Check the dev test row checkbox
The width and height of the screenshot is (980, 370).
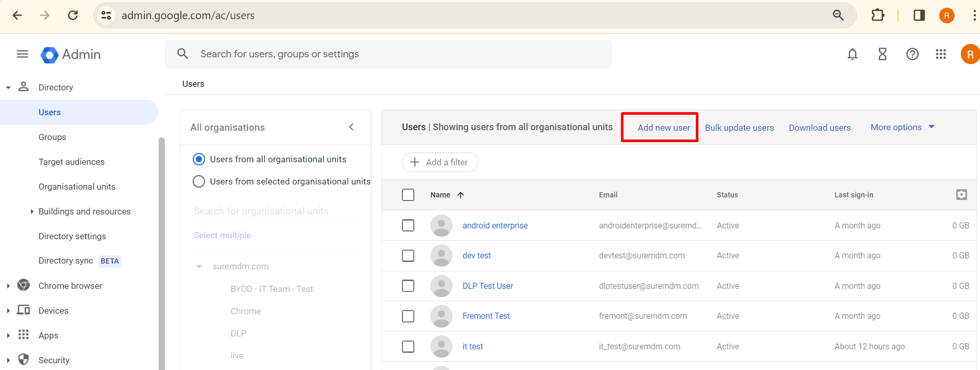tap(408, 256)
